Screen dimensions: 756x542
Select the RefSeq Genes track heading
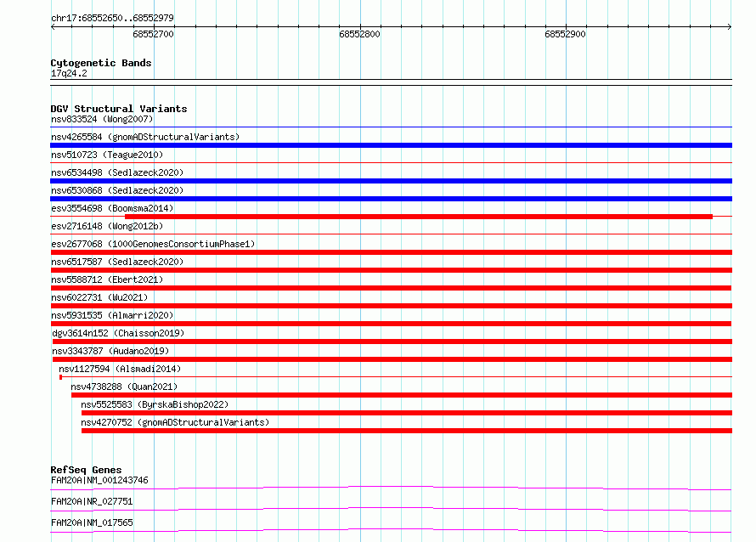86,470
